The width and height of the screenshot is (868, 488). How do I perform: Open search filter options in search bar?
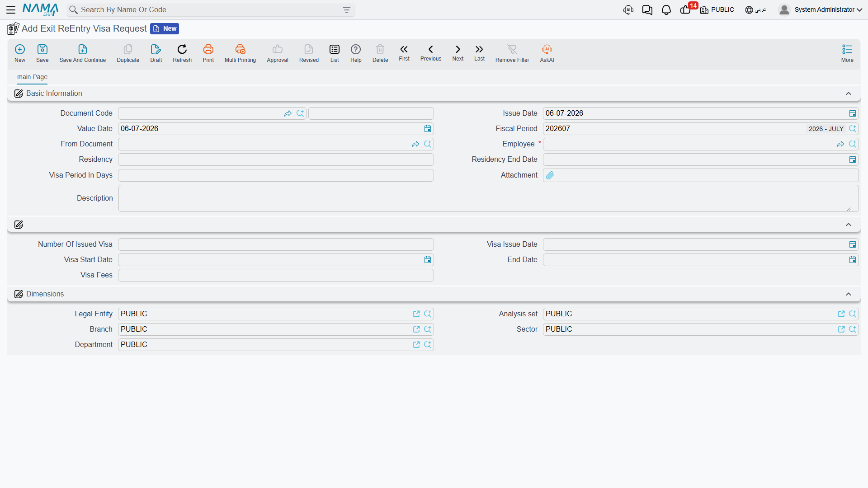(347, 10)
